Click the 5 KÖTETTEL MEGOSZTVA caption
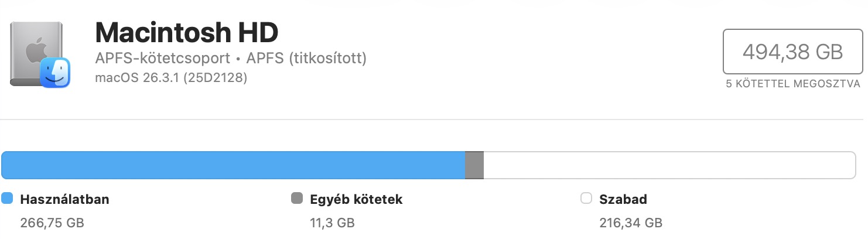Screen dimensions: 868x239 [x=792, y=84]
